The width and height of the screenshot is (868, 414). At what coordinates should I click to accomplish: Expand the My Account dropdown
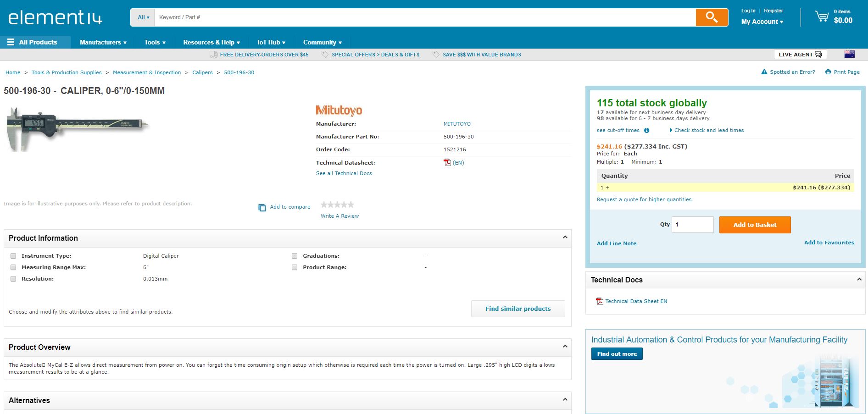click(x=762, y=22)
